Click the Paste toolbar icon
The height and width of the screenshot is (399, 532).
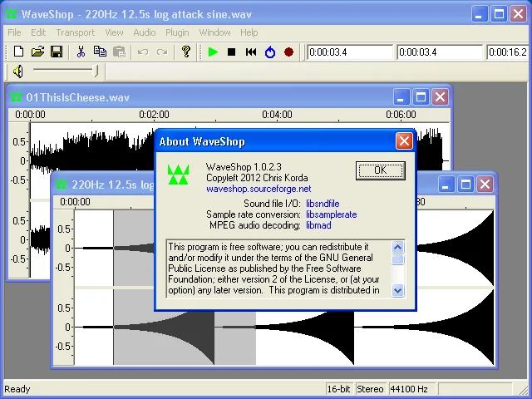tap(119, 52)
